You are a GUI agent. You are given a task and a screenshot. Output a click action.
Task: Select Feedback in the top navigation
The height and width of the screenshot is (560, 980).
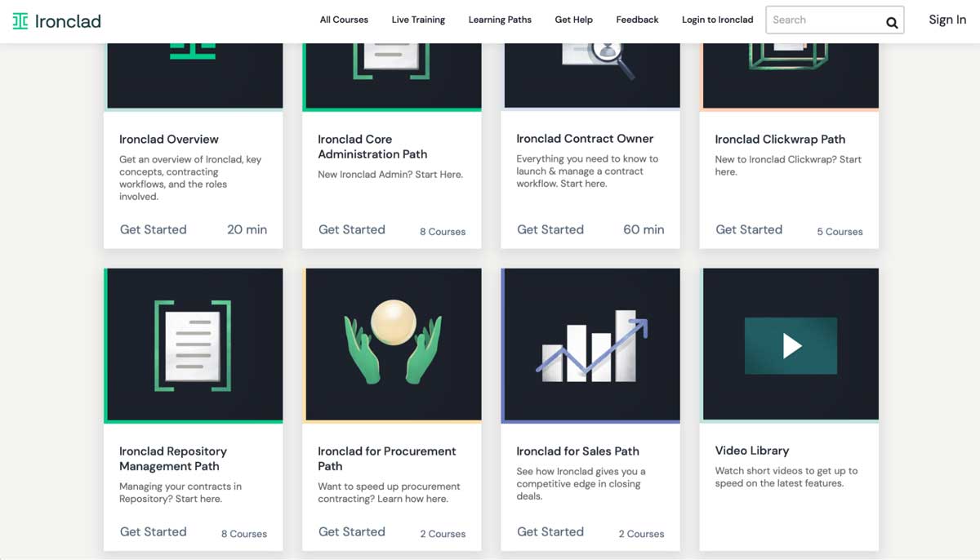click(637, 20)
